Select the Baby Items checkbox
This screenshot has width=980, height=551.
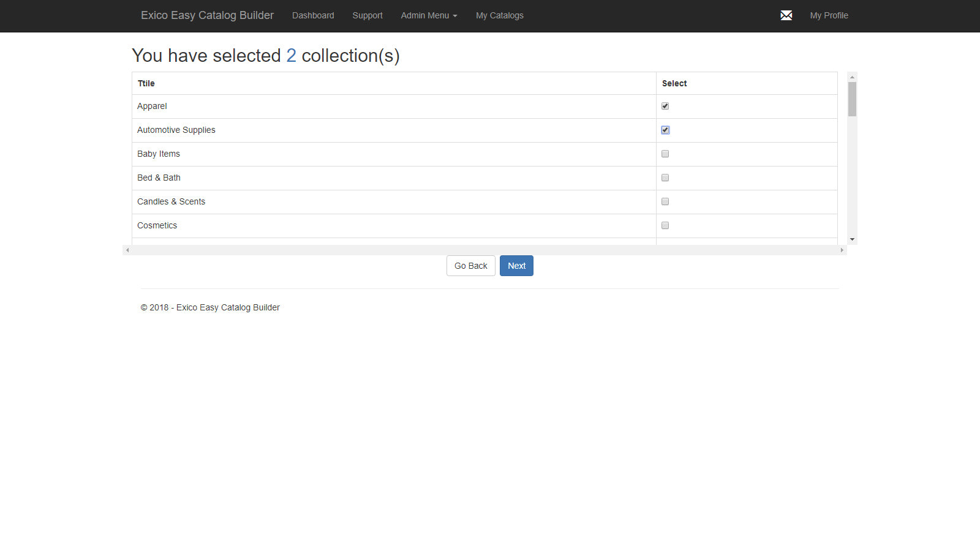(665, 154)
